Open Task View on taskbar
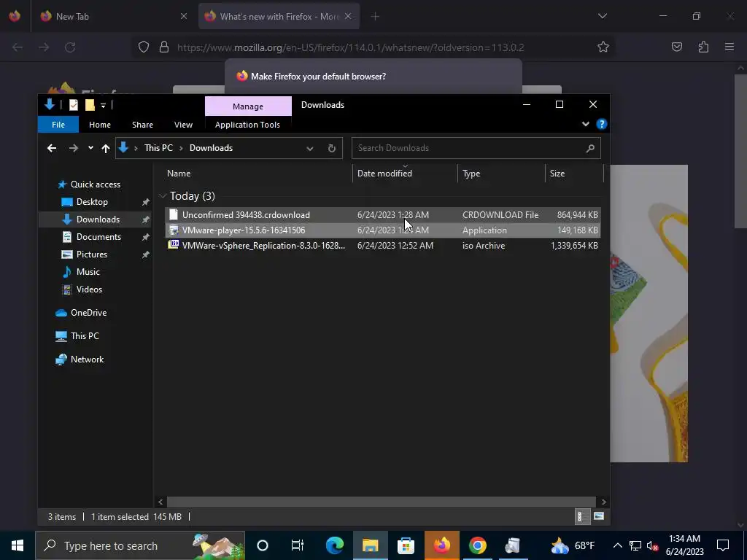 [297, 545]
